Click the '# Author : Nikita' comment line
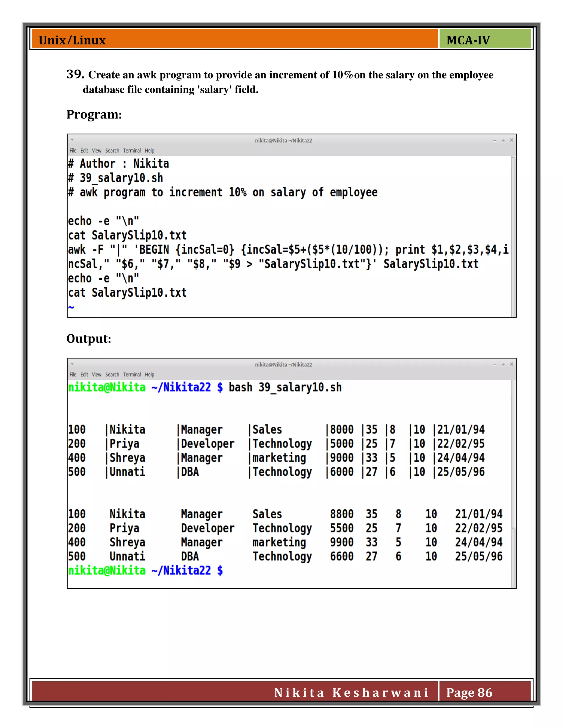This screenshot has height=728, width=563. tap(118, 164)
